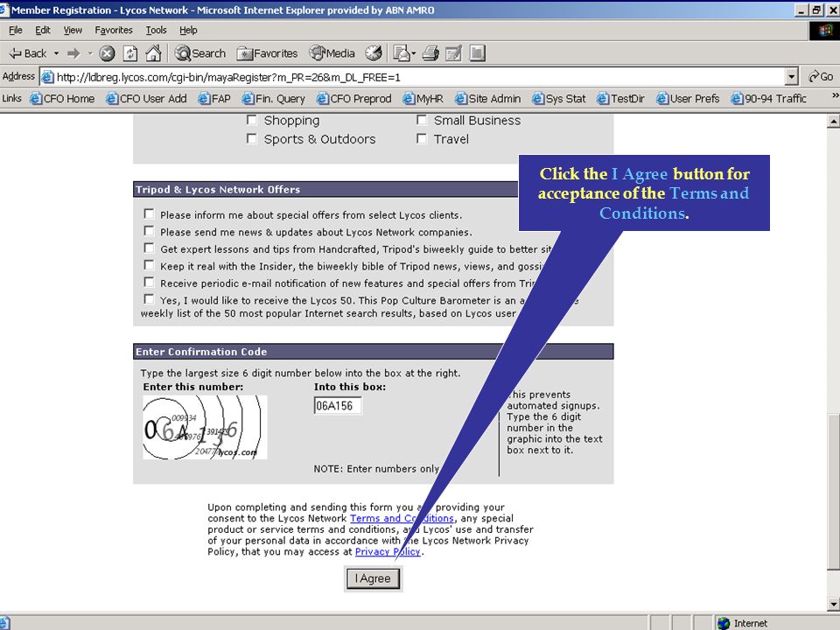
Task: Print the current page
Action: tap(430, 53)
